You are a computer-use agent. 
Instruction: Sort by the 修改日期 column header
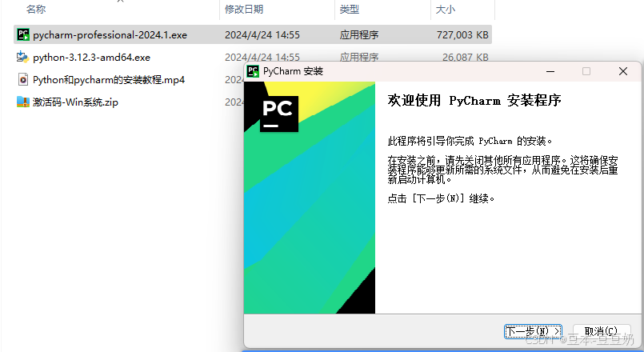click(244, 9)
